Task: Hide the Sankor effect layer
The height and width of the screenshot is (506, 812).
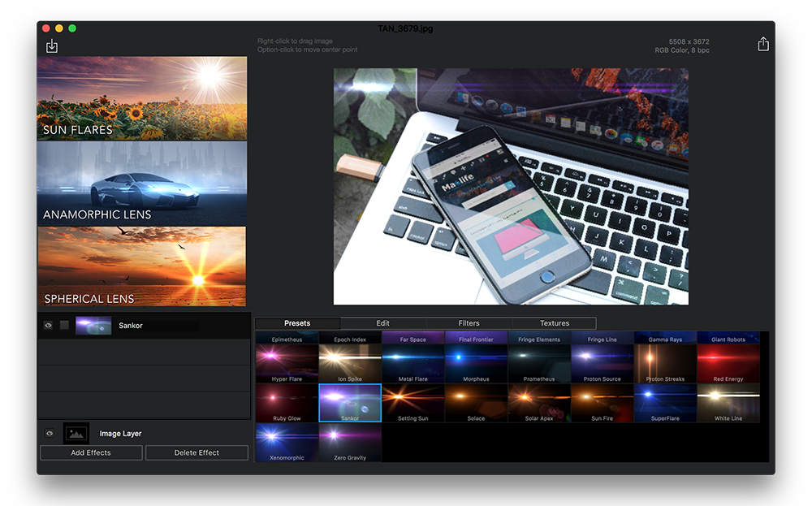Action: point(49,324)
